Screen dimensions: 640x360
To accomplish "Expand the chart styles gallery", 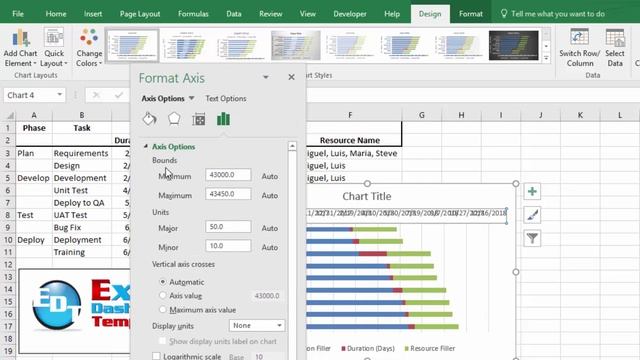I will 546,58.
